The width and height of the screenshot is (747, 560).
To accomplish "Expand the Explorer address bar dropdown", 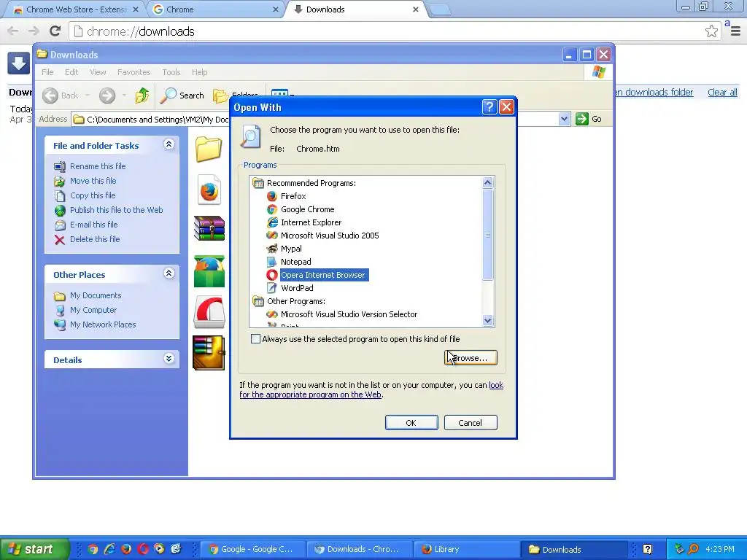I will (x=565, y=119).
